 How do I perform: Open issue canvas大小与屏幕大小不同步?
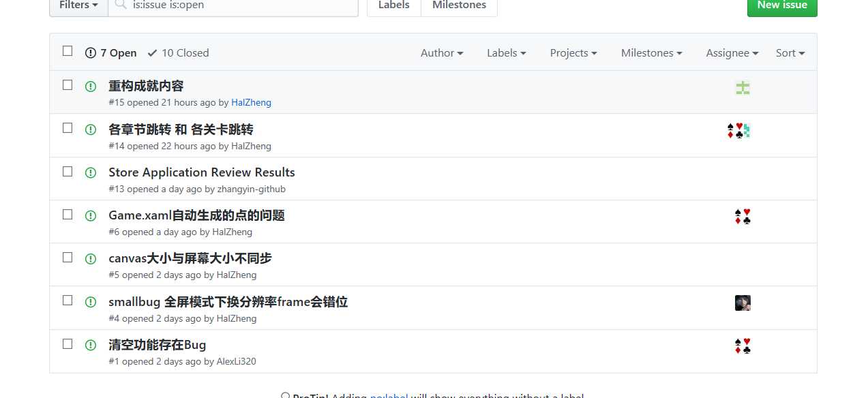[190, 258]
